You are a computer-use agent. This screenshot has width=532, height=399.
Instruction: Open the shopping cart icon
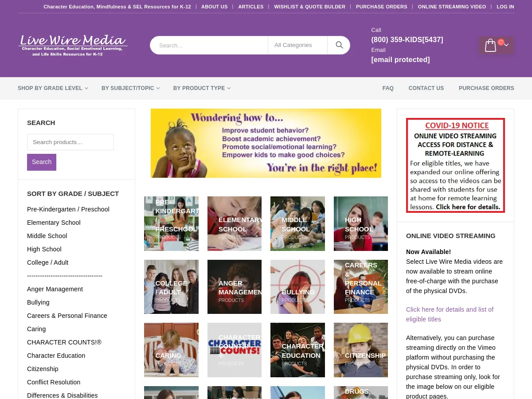[490, 45]
